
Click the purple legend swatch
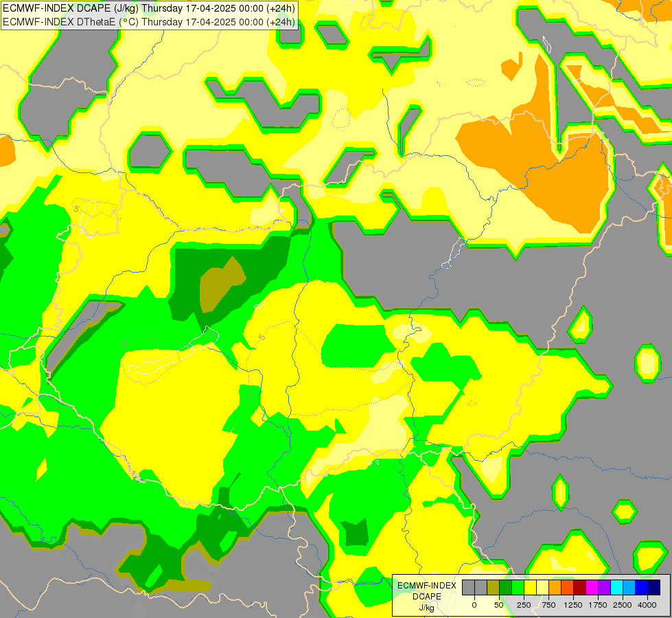(604, 588)
